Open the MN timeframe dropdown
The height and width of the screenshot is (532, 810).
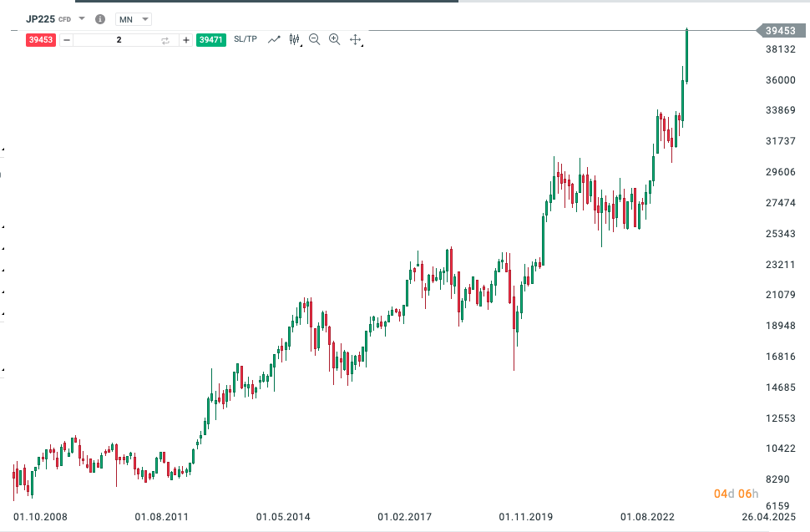point(134,18)
